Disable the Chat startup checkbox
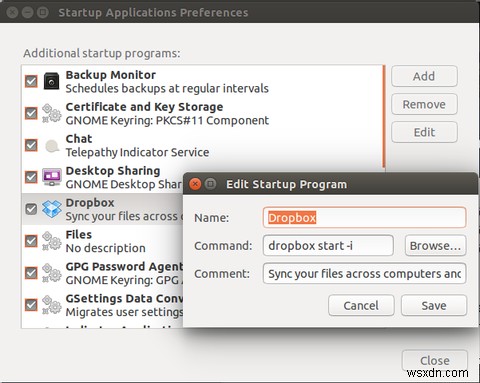This screenshot has width=480, height=383. pyautogui.click(x=31, y=145)
